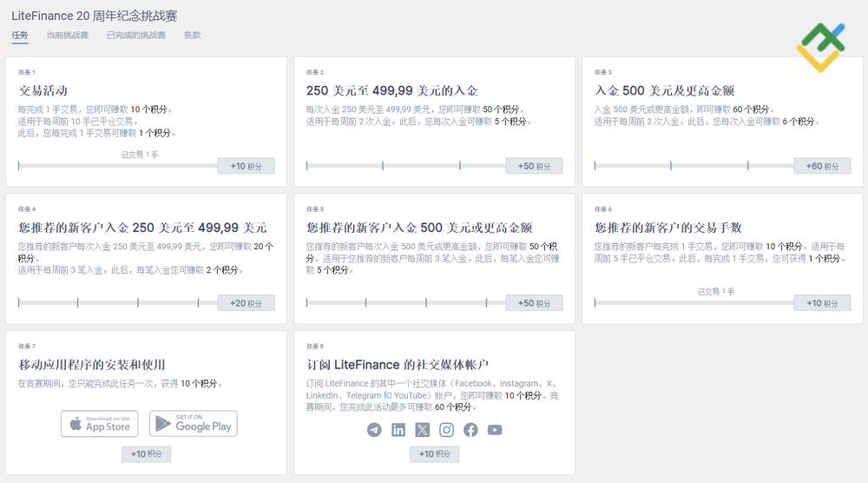Open the 条款 tab
The image size is (868, 483).
click(192, 35)
